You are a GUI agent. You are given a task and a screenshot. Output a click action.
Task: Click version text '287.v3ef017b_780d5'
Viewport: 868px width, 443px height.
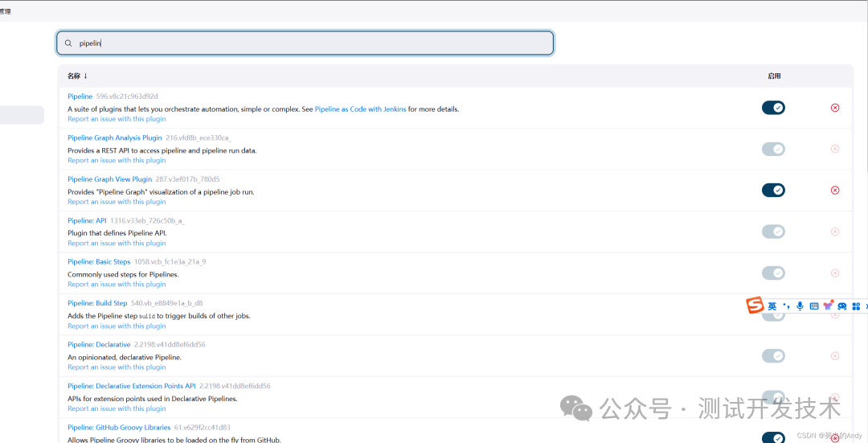187,179
